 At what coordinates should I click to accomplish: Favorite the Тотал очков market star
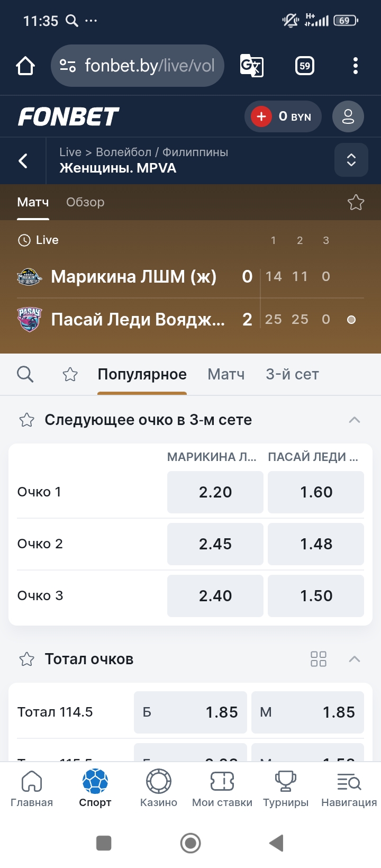coord(26,659)
